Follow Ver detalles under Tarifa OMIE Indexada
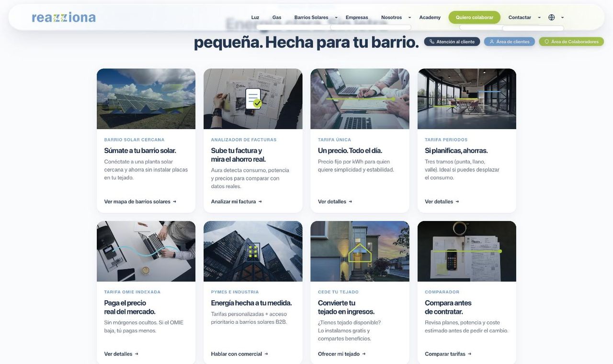Screen dimensions: 613x364 [121, 354]
